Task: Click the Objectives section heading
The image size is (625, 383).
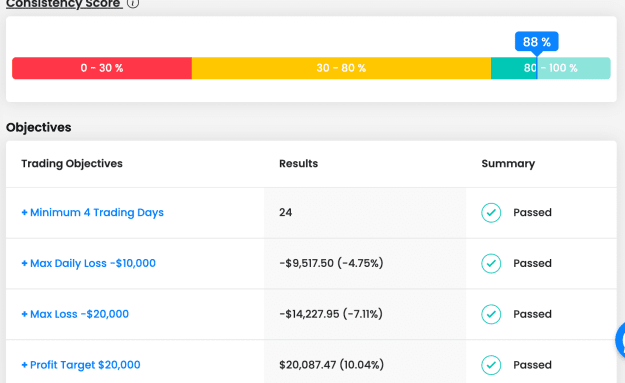Action: pyautogui.click(x=39, y=128)
